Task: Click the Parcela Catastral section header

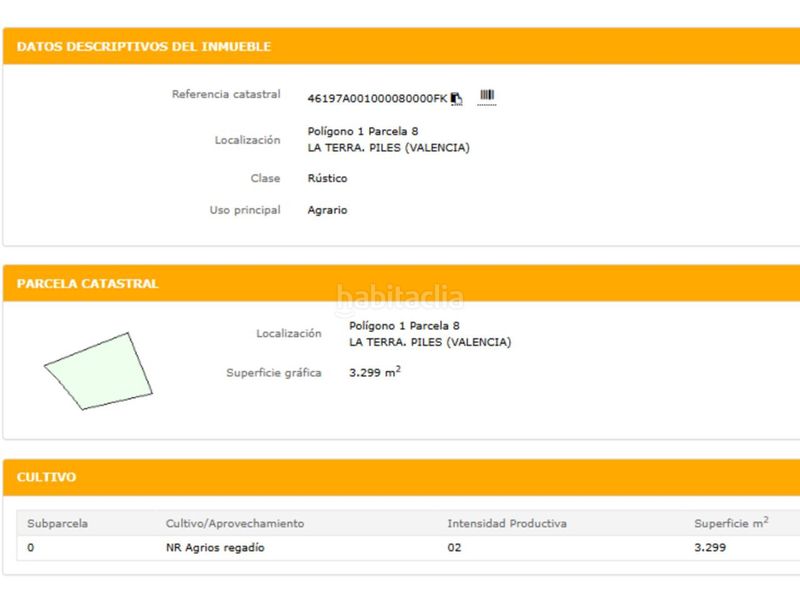Action: point(88,284)
